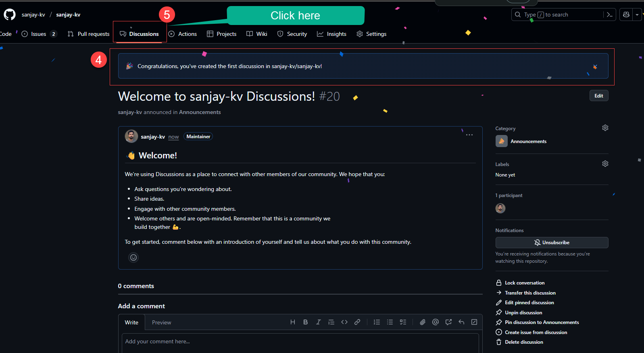Image resolution: width=644 pixels, height=353 pixels.
Task: Click the Maintainer badge
Action: click(198, 137)
